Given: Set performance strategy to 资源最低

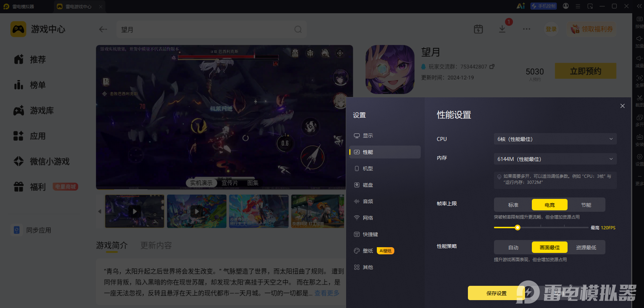Looking at the screenshot, I should [x=586, y=247].
